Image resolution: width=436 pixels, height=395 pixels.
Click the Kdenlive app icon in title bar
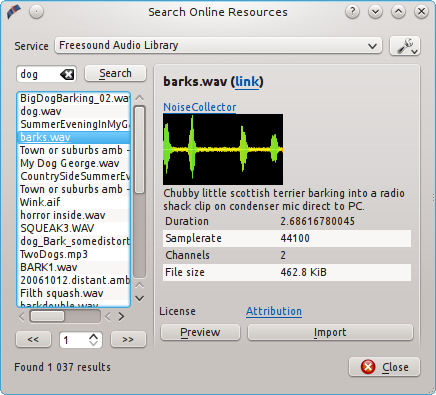pyautogui.click(x=14, y=12)
